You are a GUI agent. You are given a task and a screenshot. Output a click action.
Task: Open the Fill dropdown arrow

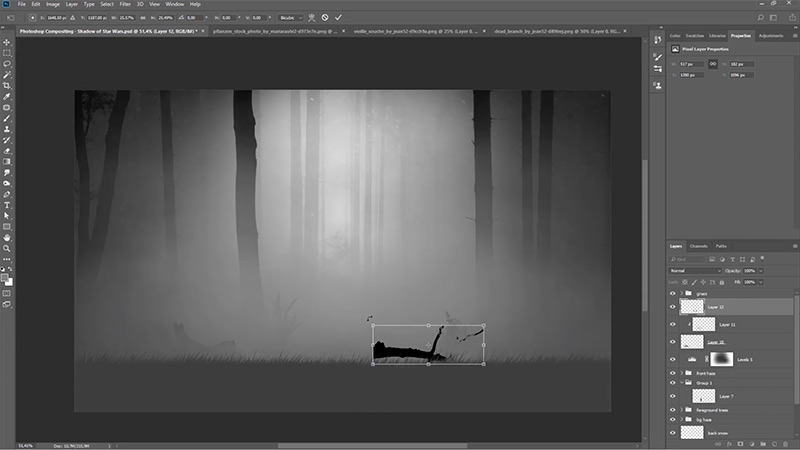tap(761, 282)
